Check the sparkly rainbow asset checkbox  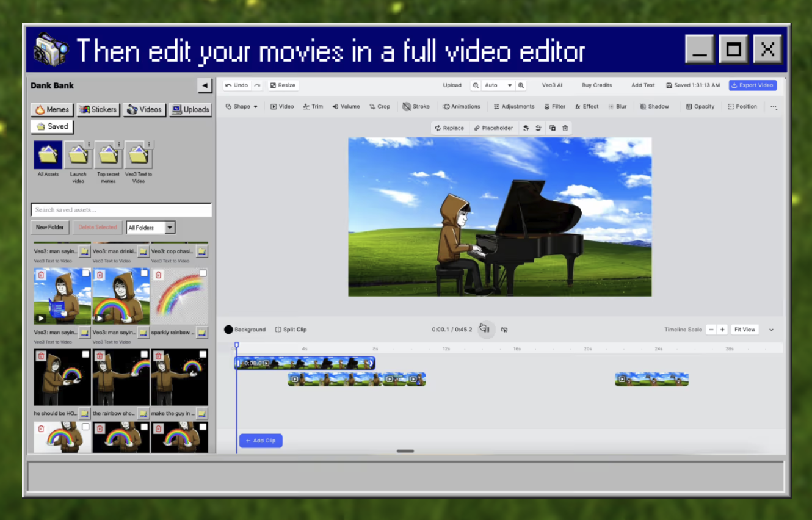(203, 273)
